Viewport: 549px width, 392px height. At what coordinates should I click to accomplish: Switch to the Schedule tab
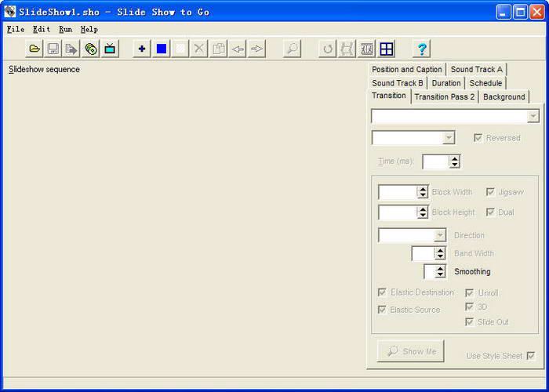(x=485, y=83)
